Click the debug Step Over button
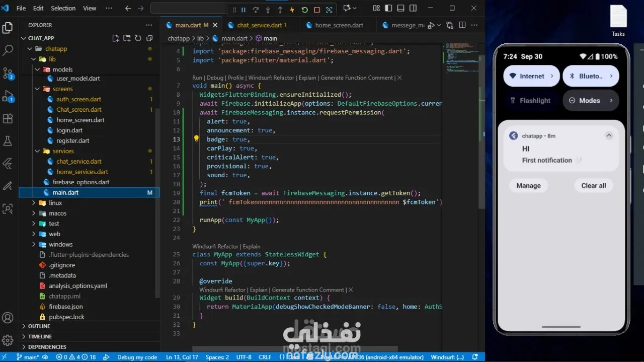Image resolution: width=644 pixels, height=362 pixels. click(256, 10)
